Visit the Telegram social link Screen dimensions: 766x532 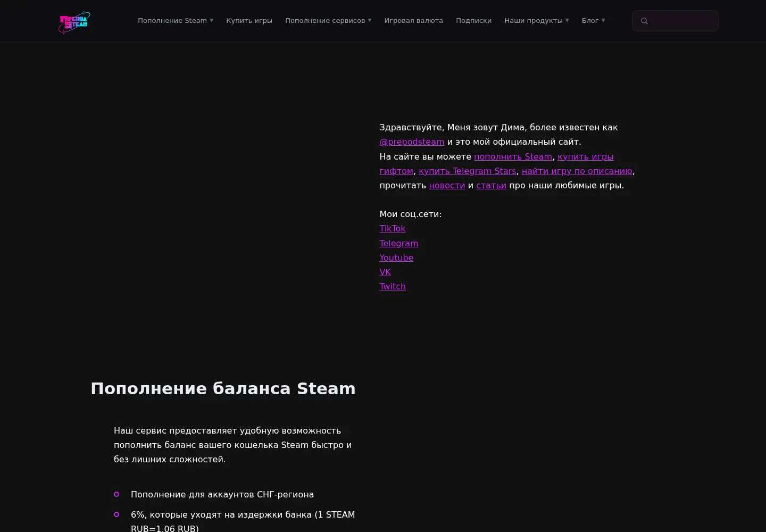click(398, 243)
